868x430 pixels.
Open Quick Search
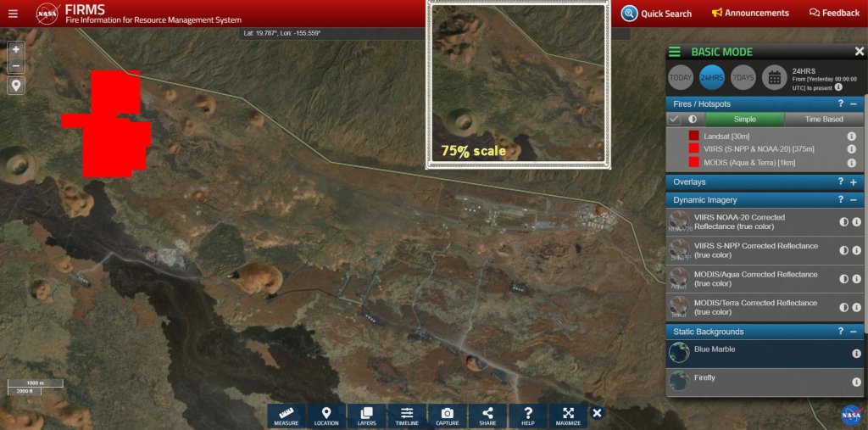657,14
